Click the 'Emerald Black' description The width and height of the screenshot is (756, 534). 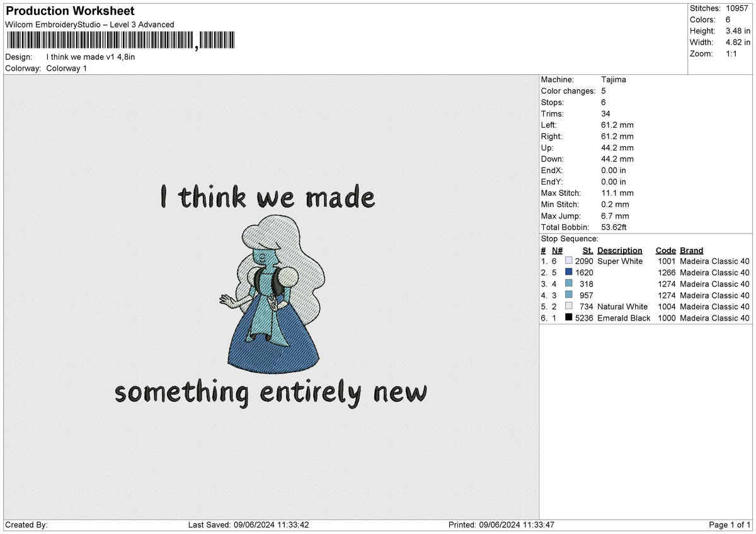tap(624, 318)
